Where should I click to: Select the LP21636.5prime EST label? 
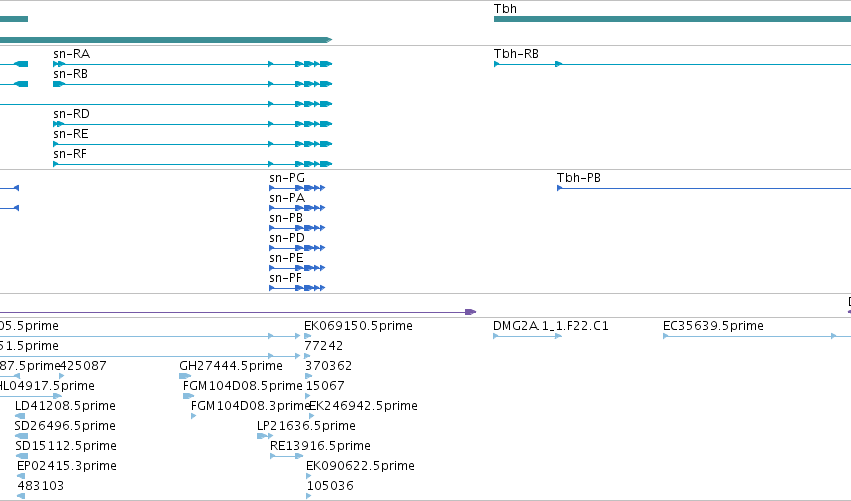point(306,426)
